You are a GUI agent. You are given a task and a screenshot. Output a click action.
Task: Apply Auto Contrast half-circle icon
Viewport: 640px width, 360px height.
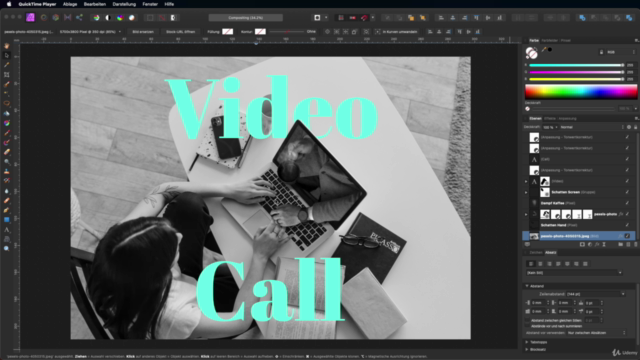108,18
